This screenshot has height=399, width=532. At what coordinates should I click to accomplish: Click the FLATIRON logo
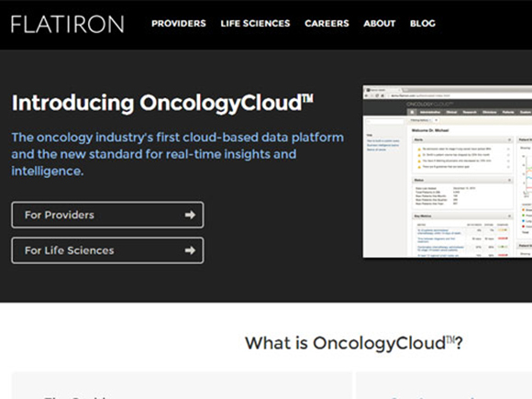coord(68,24)
